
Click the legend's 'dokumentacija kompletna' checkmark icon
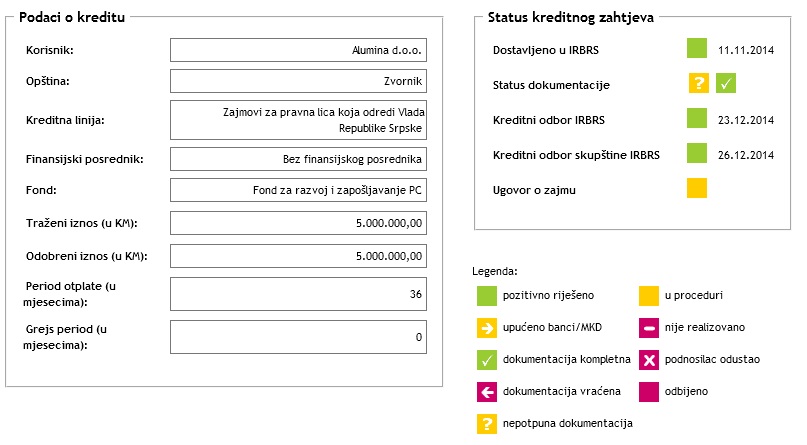[487, 359]
